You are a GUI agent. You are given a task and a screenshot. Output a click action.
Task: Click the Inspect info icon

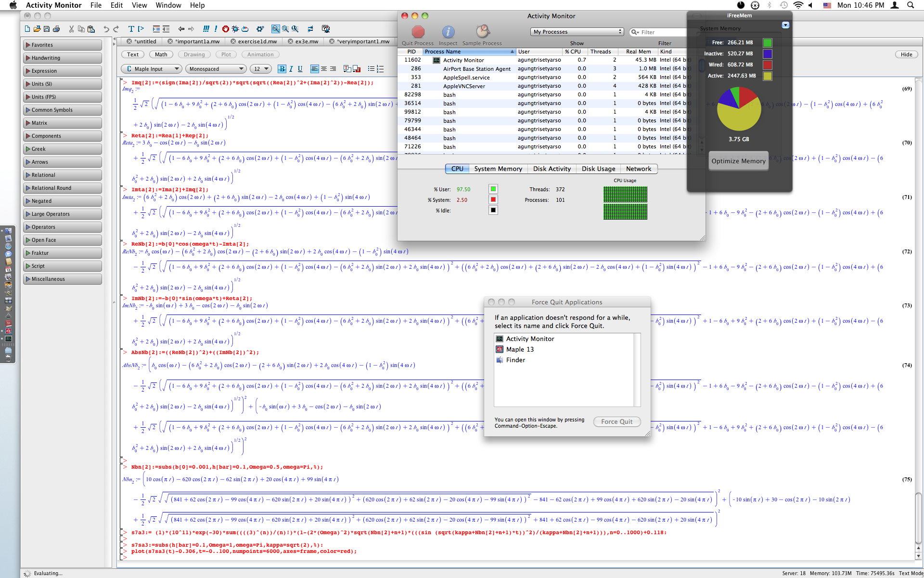click(x=448, y=32)
